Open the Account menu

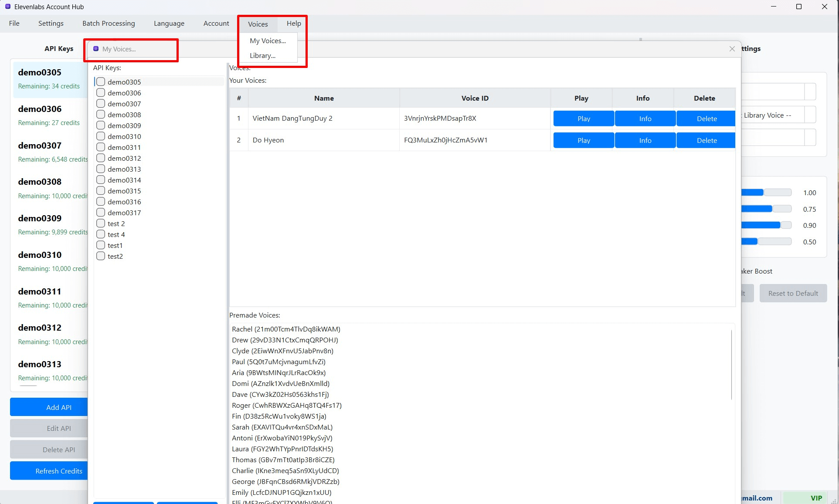[216, 24]
